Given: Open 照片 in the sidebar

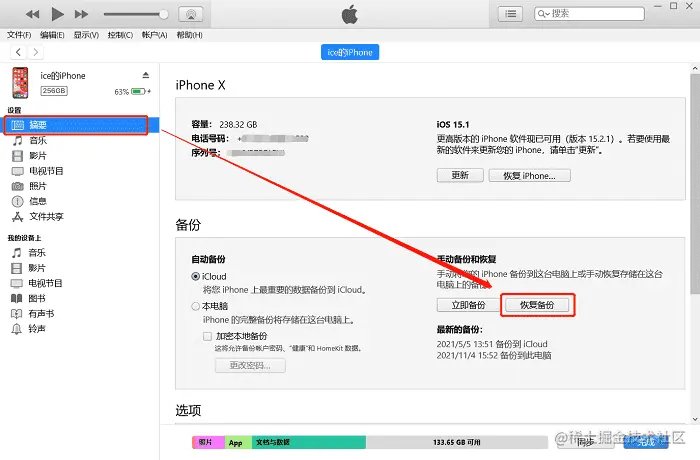Looking at the screenshot, I should pos(38,186).
